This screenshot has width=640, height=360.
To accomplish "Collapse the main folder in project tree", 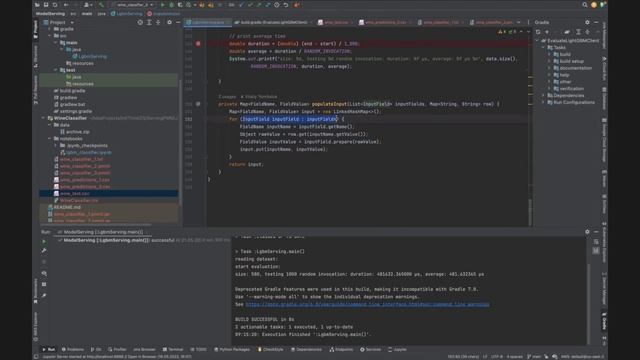I will (x=56, y=42).
